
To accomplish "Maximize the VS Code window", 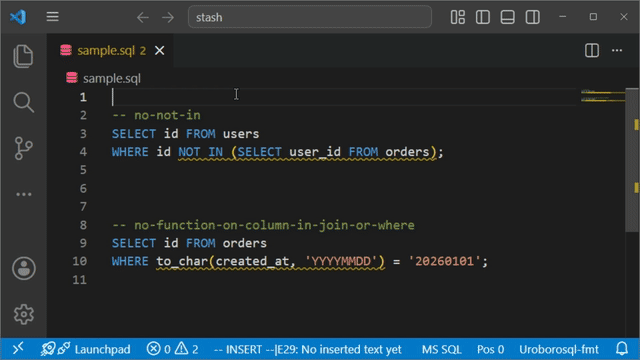I will click(x=593, y=17).
